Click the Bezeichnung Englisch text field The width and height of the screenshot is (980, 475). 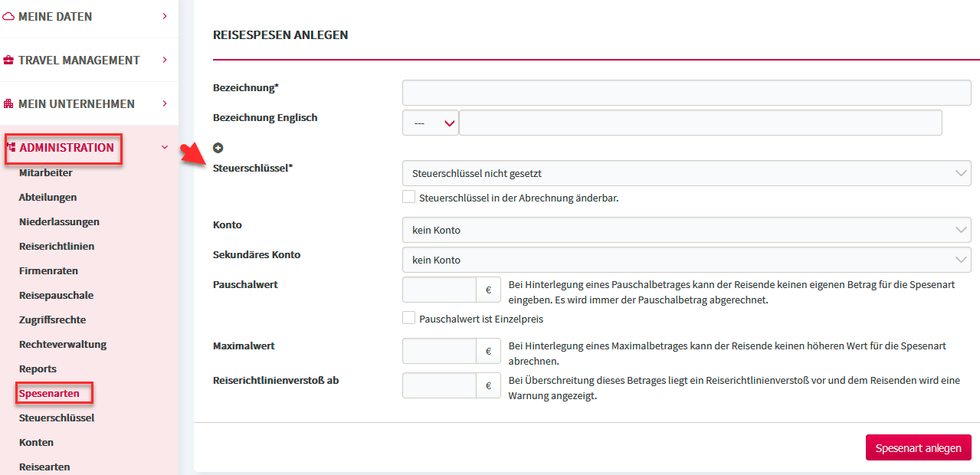pyautogui.click(x=700, y=123)
